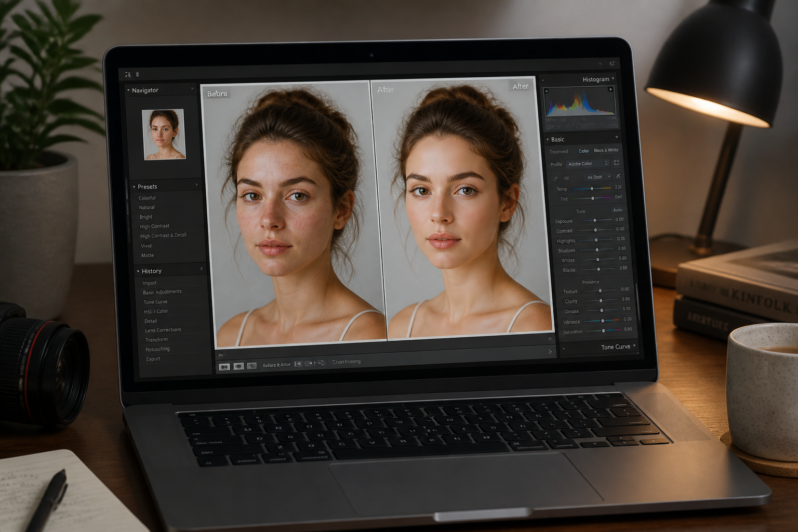Screen dimensions: 798x532
Task: Click the Before & After label in toolbar
Action: pos(277,365)
